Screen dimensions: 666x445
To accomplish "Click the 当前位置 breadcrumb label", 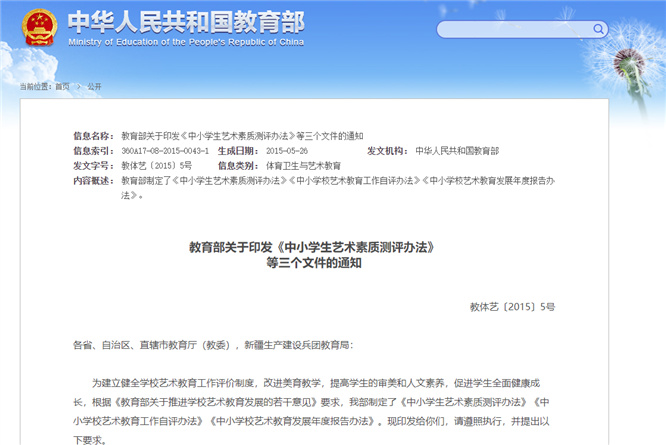I will [36, 87].
